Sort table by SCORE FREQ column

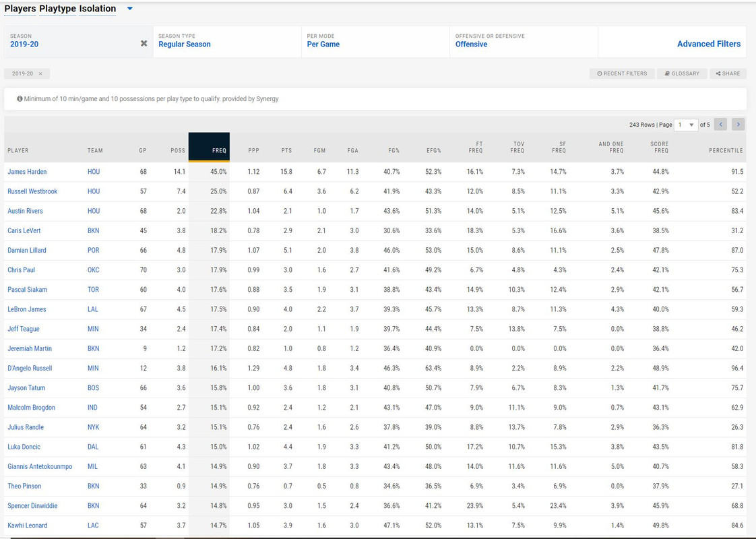659,147
